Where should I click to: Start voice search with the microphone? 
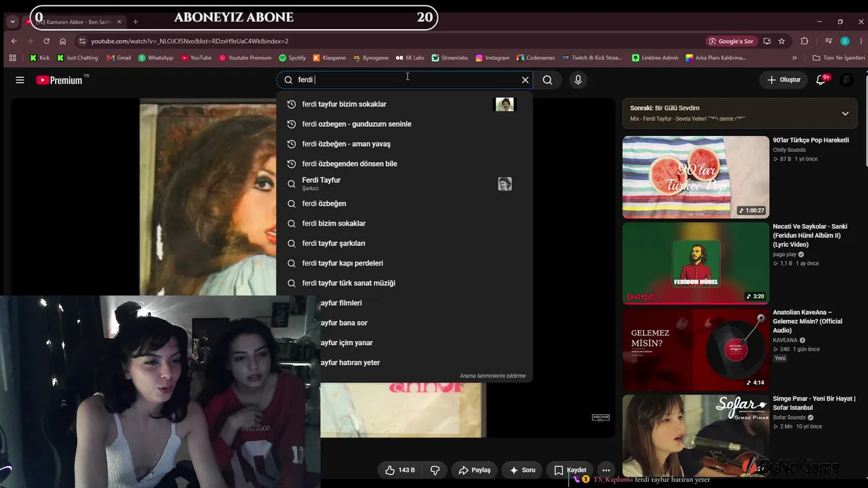pyautogui.click(x=578, y=80)
